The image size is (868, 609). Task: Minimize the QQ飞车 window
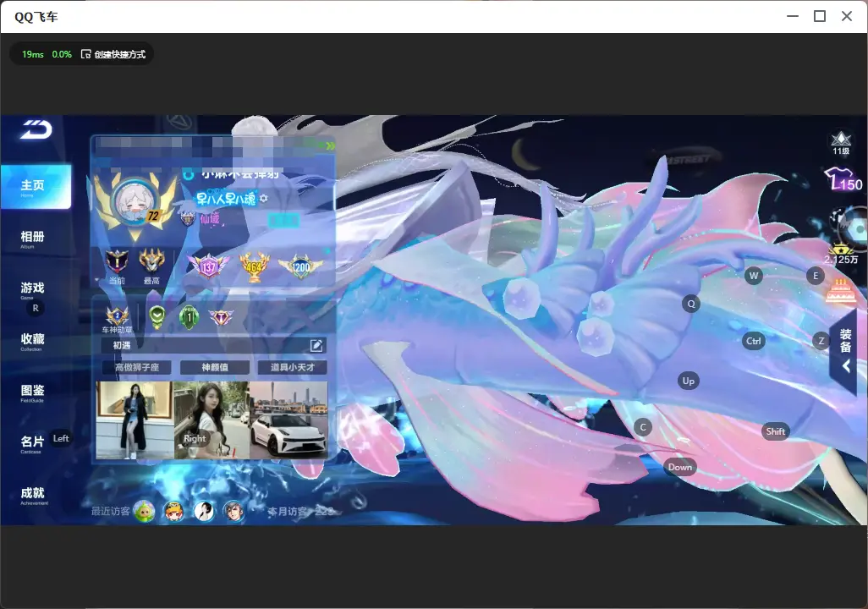[793, 16]
